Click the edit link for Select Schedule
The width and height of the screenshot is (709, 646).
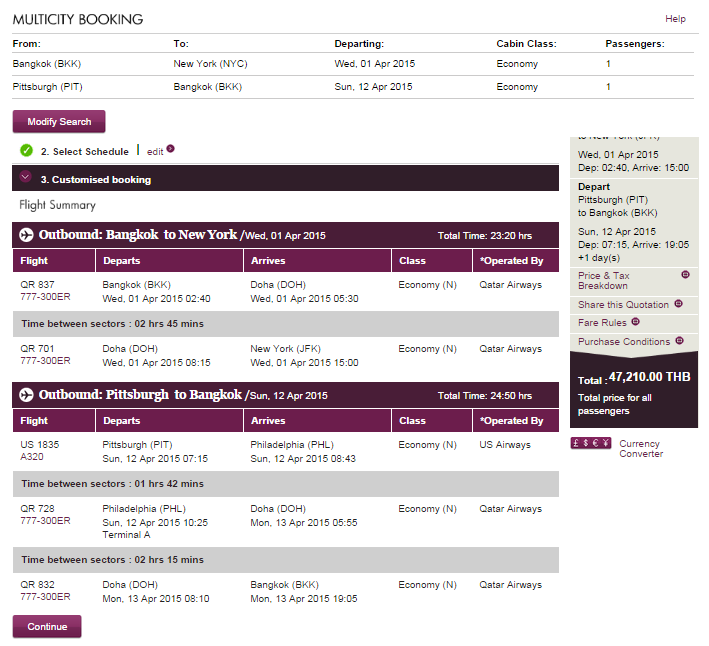click(x=155, y=152)
